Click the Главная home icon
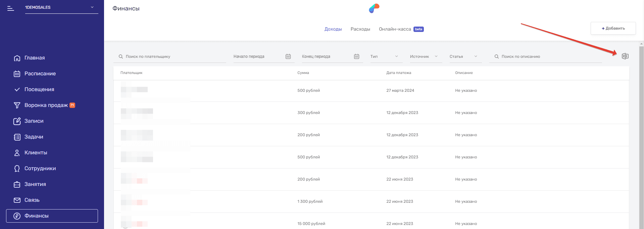This screenshot has height=229, width=644. click(17, 58)
